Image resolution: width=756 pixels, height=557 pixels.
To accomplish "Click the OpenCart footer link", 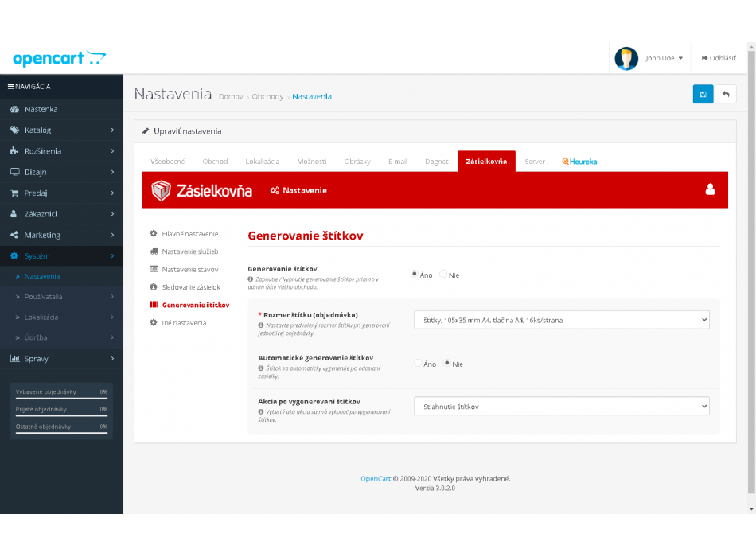I will click(x=376, y=479).
